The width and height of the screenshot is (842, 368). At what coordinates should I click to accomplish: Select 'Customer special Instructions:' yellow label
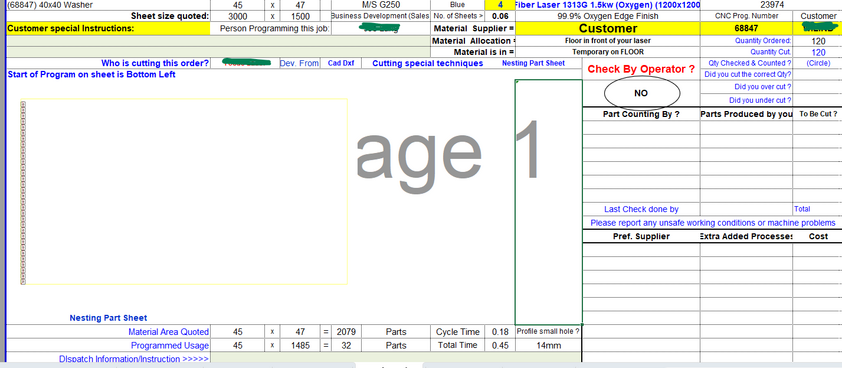pos(108,28)
